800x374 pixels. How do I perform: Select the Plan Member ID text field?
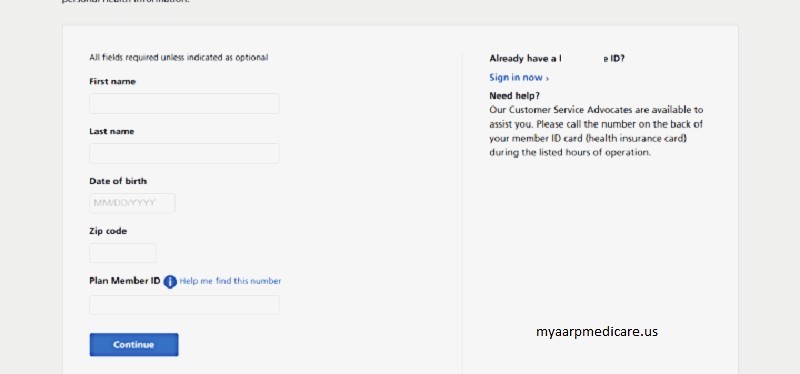point(184,305)
